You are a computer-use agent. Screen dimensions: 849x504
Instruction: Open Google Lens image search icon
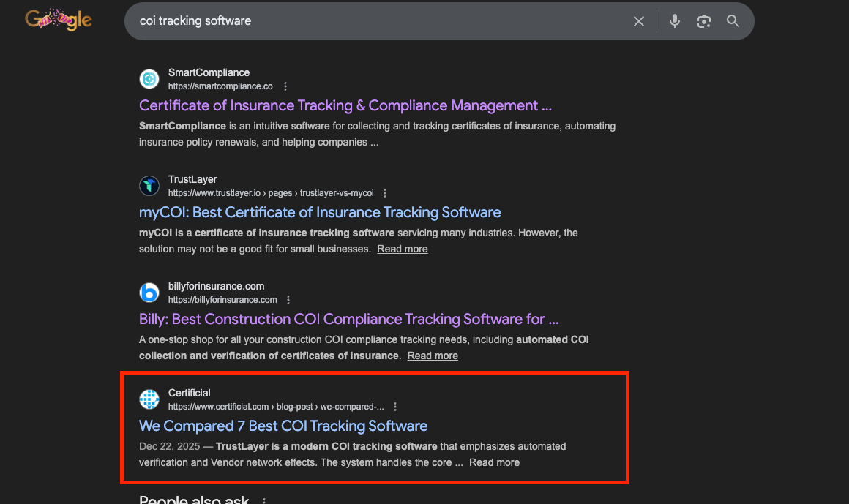click(704, 21)
